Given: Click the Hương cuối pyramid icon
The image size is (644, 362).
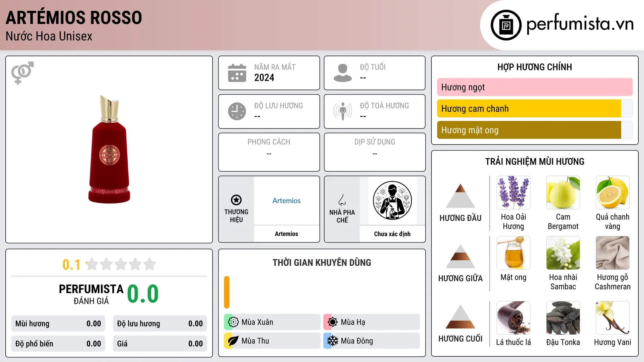Looking at the screenshot, I should click(x=460, y=316).
